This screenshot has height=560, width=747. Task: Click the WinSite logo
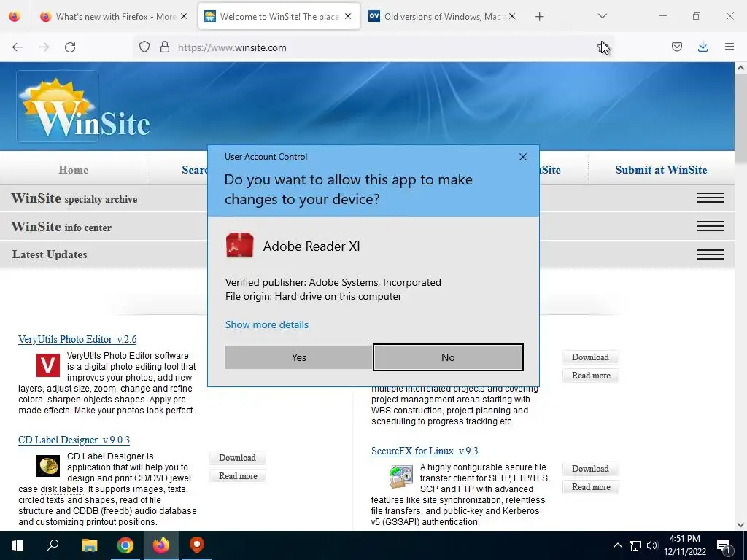tap(84, 107)
